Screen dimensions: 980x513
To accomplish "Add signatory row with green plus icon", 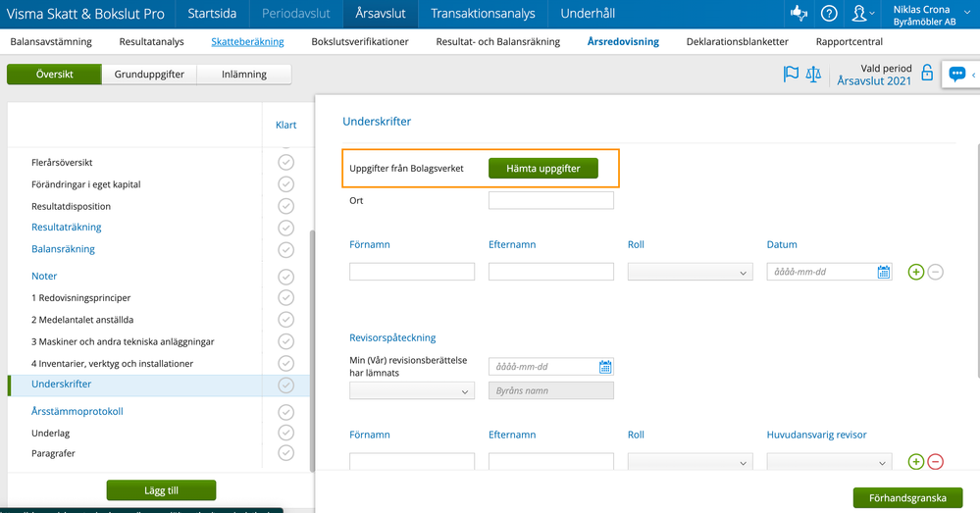I will (x=916, y=272).
